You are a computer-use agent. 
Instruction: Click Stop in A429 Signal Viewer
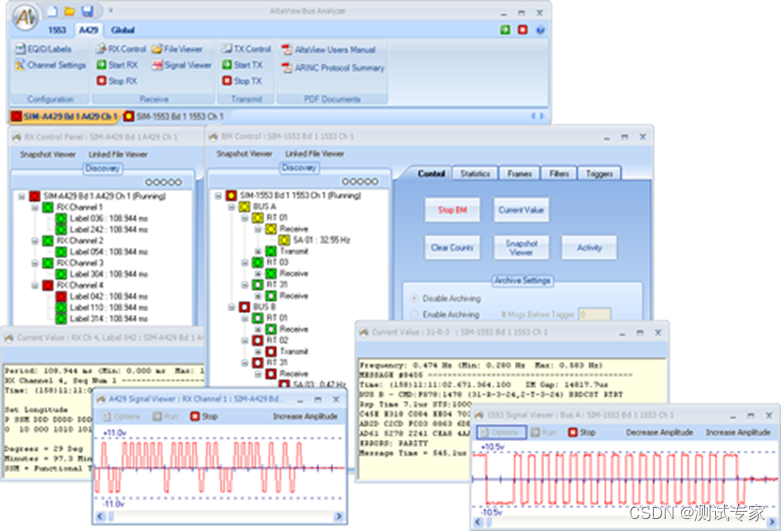click(204, 416)
